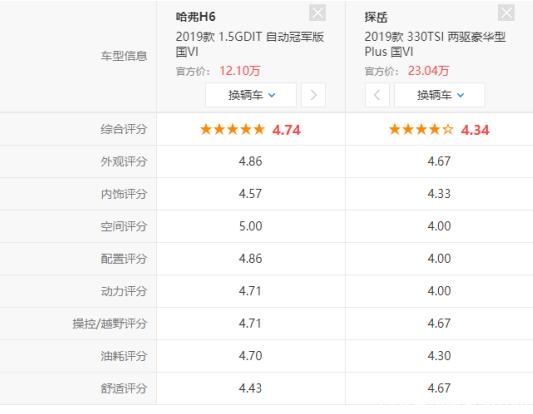Click 探岳 star rating icons
Viewport: 533px width, 414px height.
click(x=421, y=130)
